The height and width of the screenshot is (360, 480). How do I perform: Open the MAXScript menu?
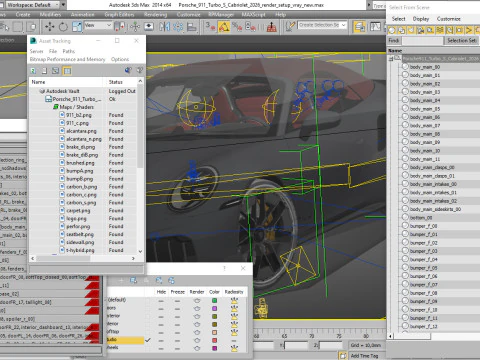tap(253, 15)
